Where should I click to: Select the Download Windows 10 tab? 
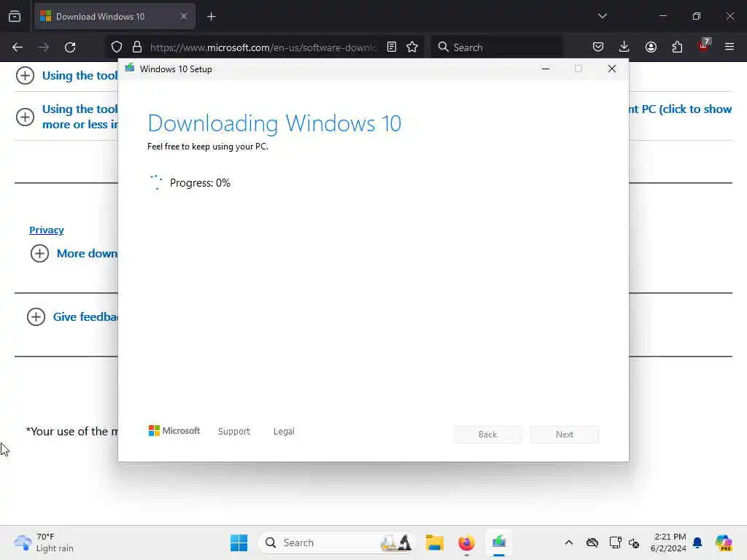(x=115, y=17)
